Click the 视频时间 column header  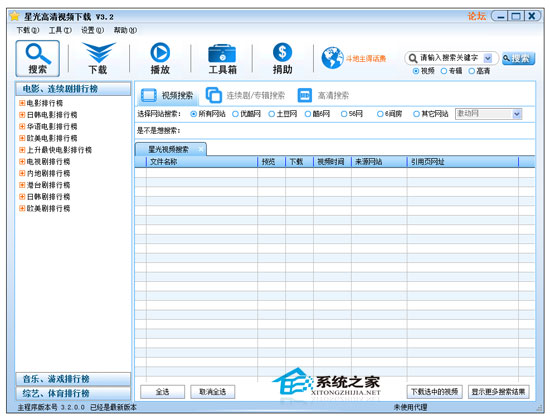point(332,162)
